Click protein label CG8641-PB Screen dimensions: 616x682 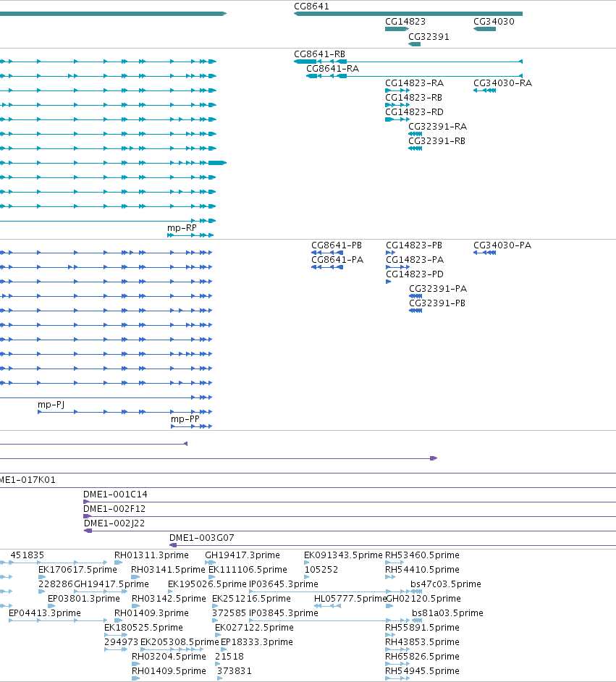click(x=337, y=245)
